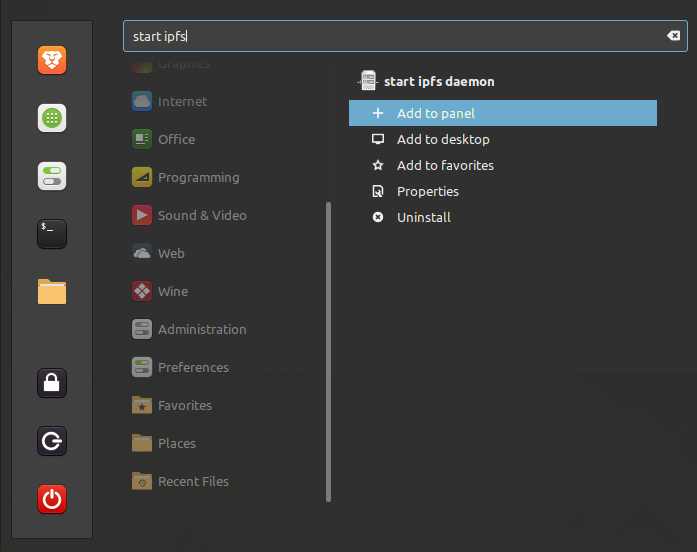697x552 pixels.
Task: Select the Administration category label
Action: click(202, 329)
